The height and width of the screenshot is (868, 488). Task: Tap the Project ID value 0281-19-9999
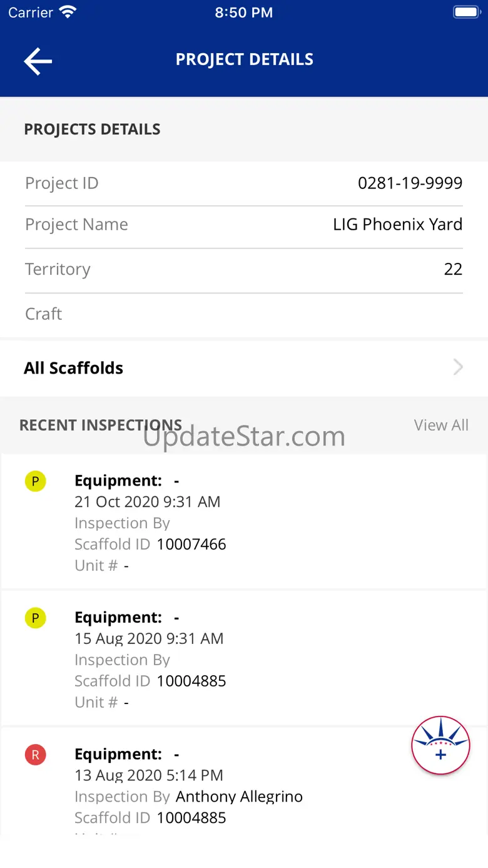[x=410, y=183]
